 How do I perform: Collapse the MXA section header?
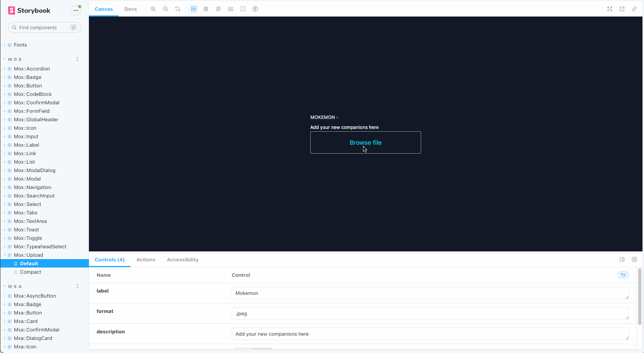click(15, 286)
